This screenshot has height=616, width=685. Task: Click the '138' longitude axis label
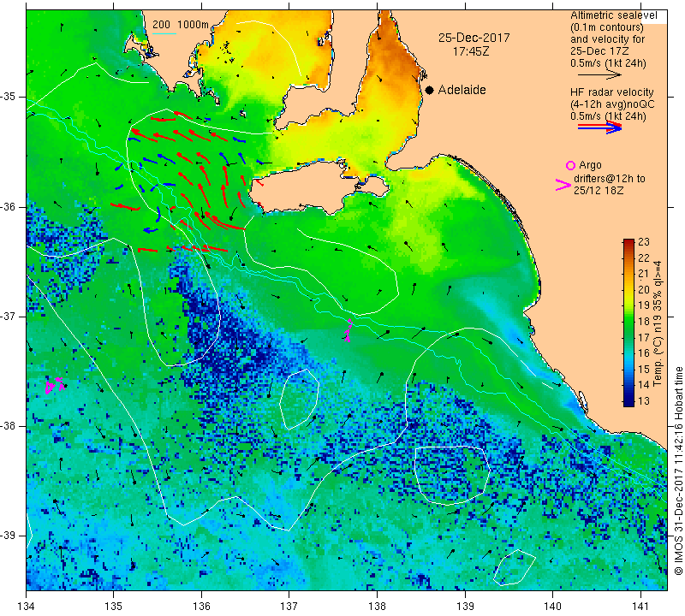(377, 607)
